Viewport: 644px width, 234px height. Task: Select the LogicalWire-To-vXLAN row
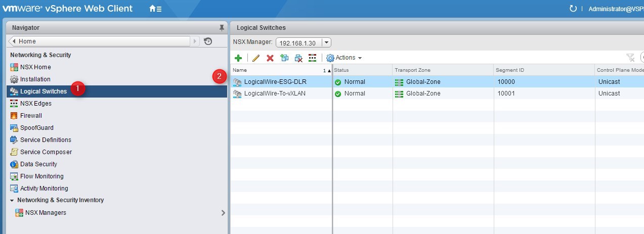click(x=274, y=93)
